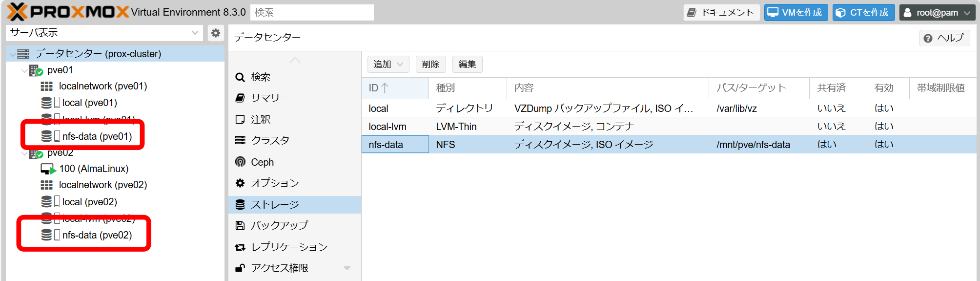Click the 検索 search input field
Viewport: 980px width, 281px height.
(312, 12)
